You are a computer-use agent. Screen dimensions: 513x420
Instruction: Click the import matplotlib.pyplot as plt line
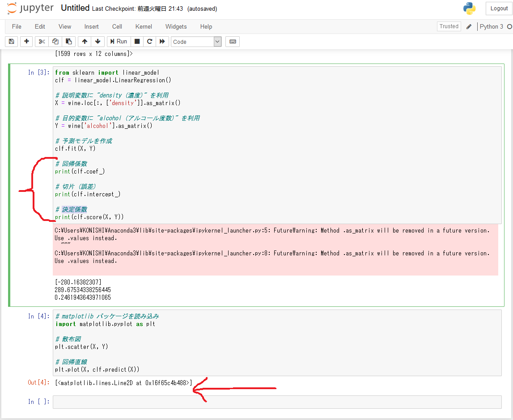coord(106,324)
